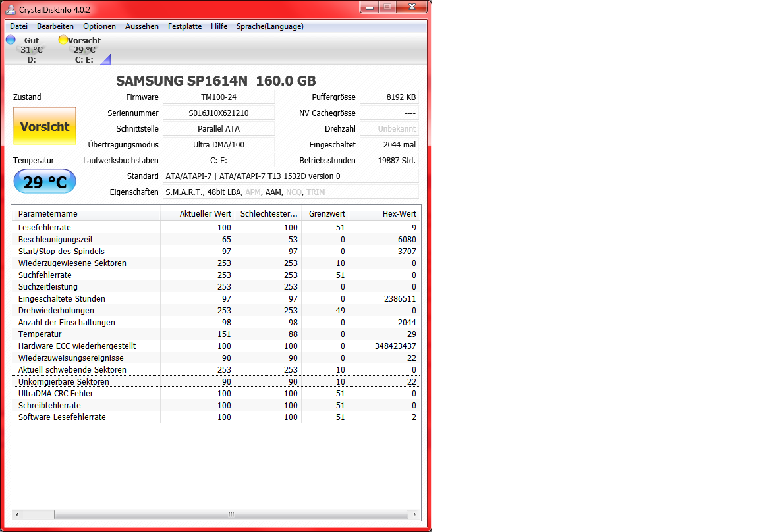Image resolution: width=759 pixels, height=532 pixels.
Task: Click the horizontal scrollbar left arrow
Action: (17, 514)
